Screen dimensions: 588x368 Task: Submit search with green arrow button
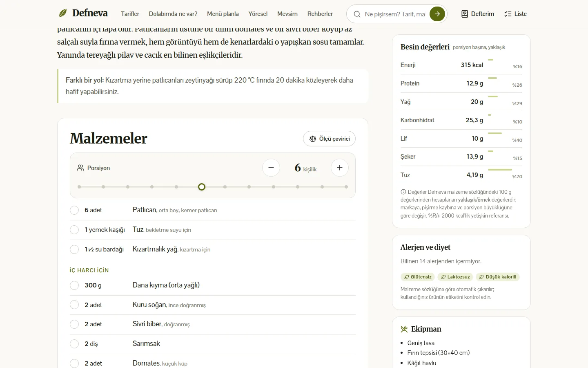coord(437,14)
